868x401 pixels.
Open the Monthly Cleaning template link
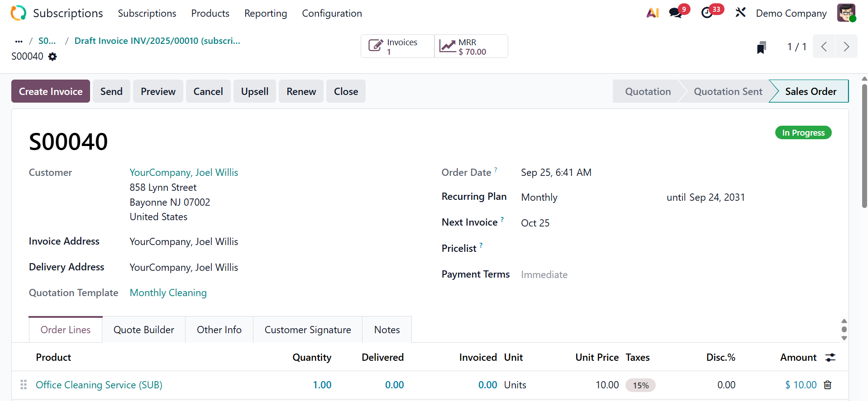168,293
